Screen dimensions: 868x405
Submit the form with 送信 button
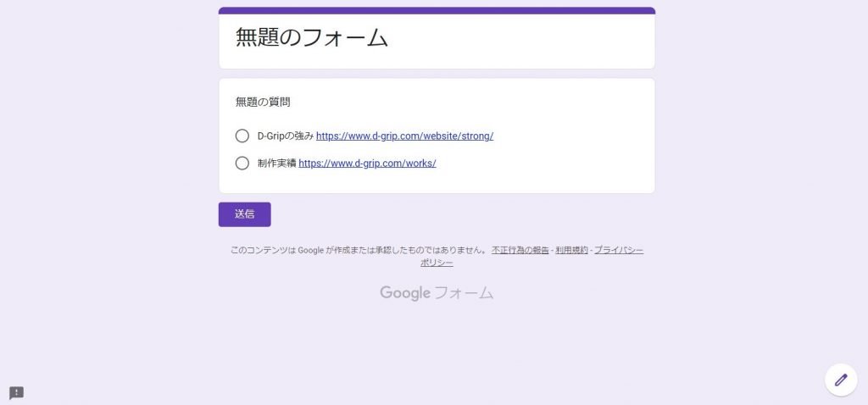click(245, 214)
